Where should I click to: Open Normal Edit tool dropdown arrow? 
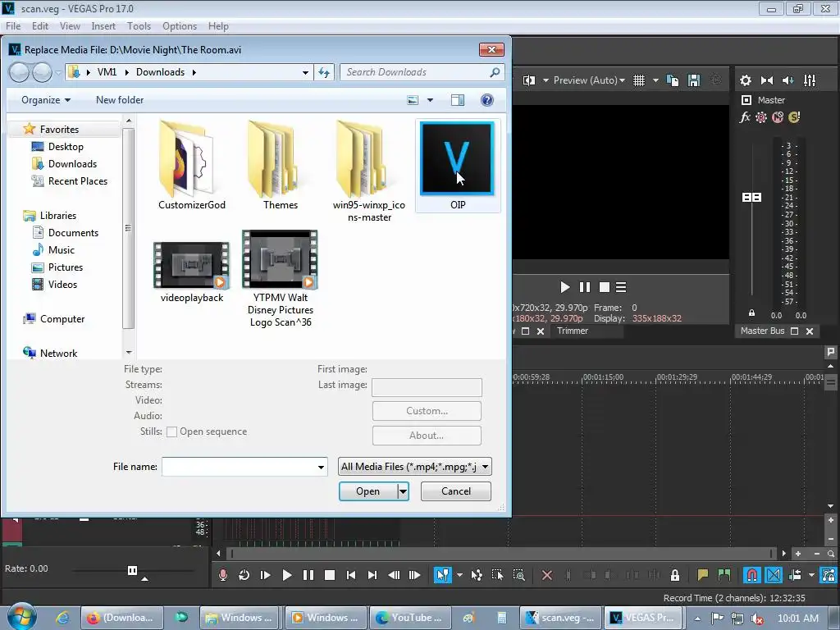459,575
